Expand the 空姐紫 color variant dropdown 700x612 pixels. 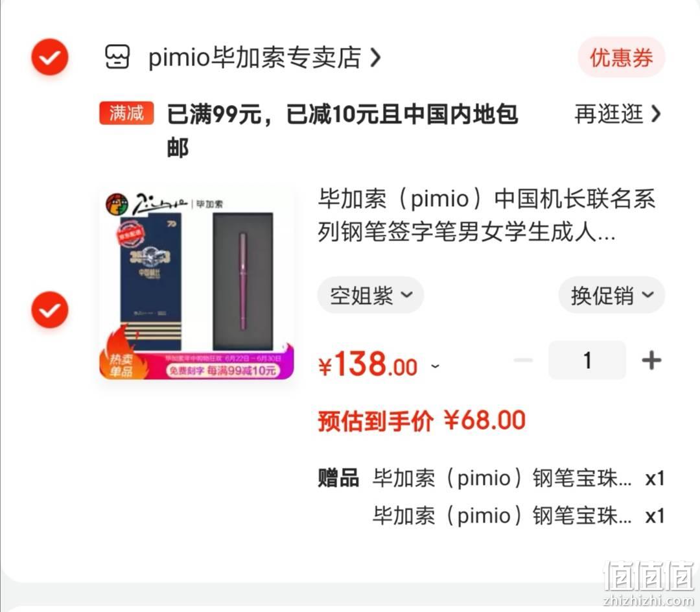(x=370, y=295)
